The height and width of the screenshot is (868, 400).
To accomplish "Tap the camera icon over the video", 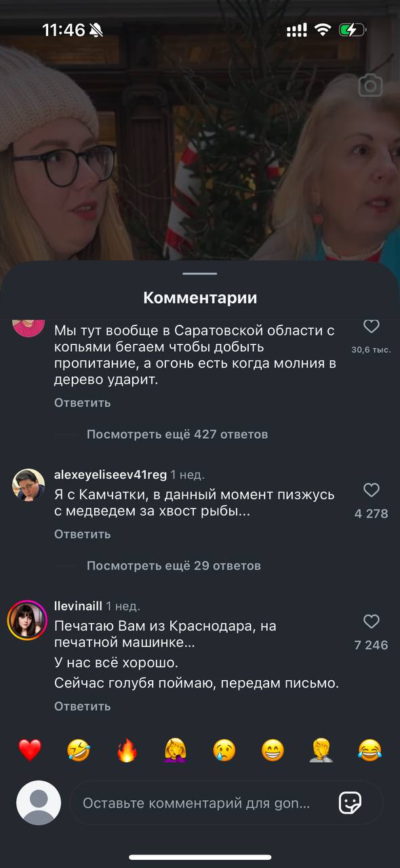I will point(370,85).
